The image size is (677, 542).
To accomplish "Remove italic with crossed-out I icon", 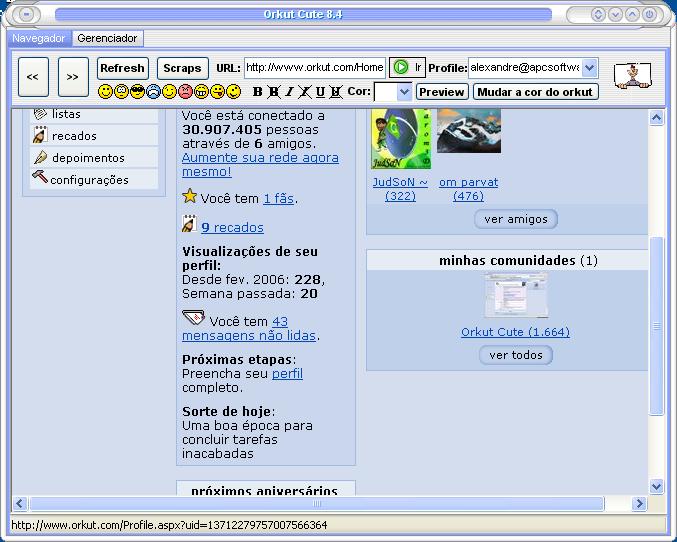I will (305, 92).
